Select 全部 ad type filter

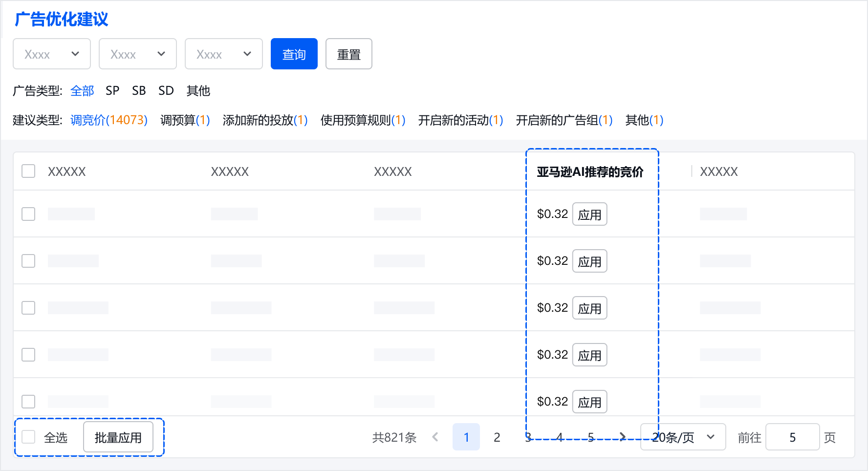pos(82,91)
